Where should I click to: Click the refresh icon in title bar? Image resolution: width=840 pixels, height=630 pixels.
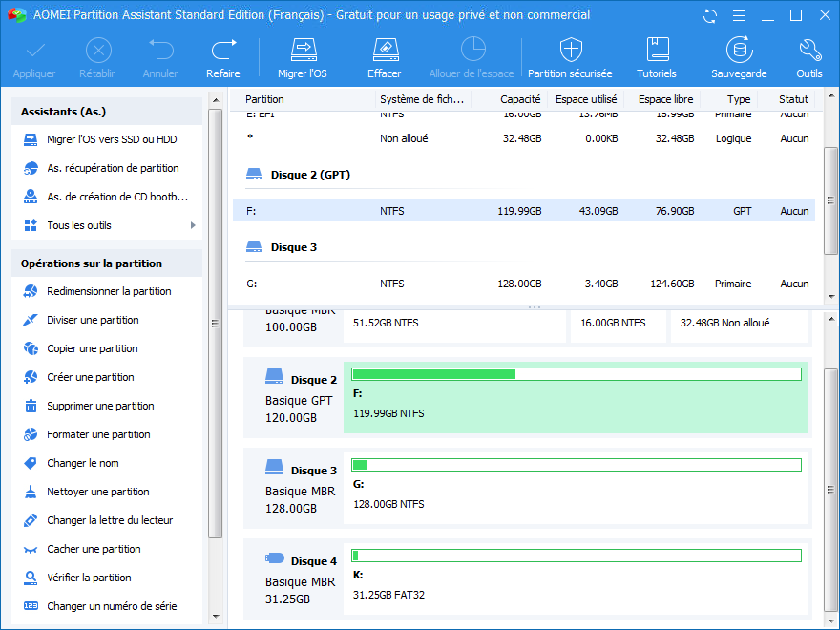(709, 15)
